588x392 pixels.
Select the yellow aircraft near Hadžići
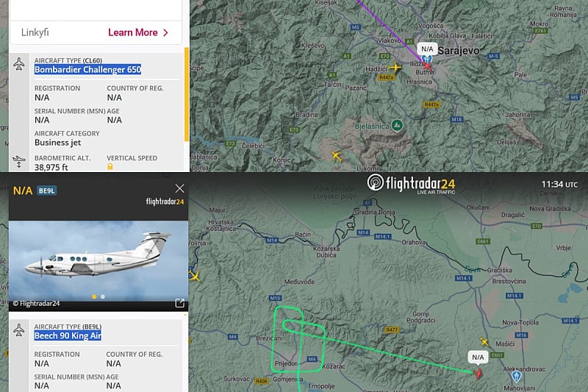(395, 68)
